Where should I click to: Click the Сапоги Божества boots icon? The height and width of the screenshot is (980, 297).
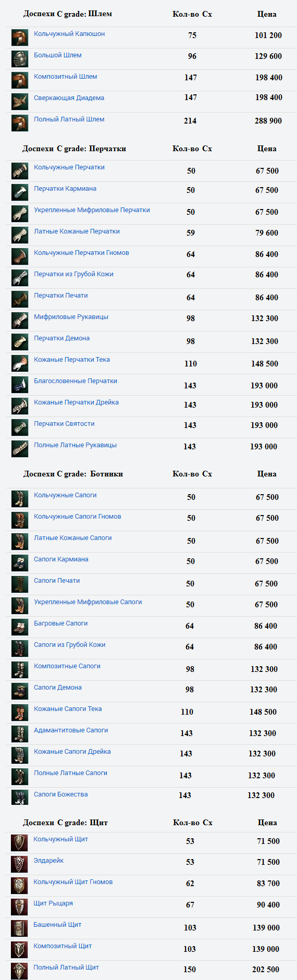pos(20,798)
